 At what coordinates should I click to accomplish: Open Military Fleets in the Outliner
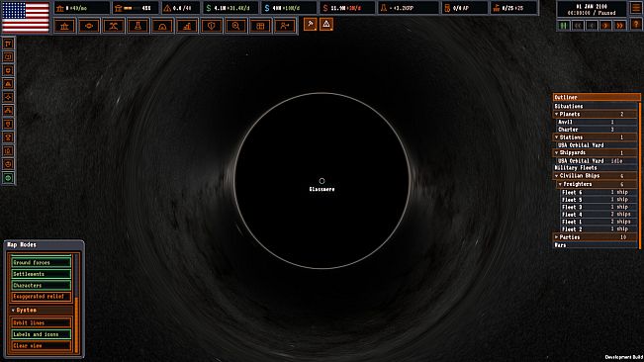point(596,168)
